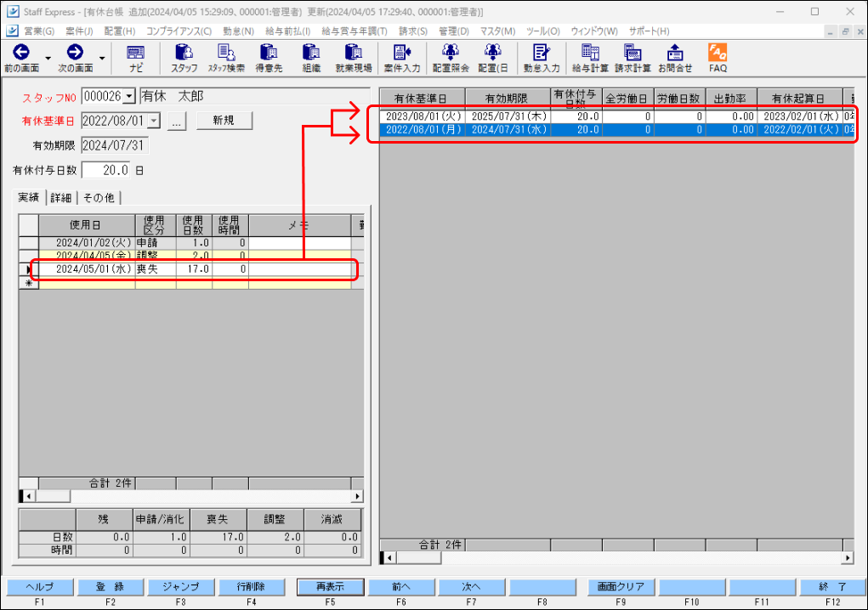Click the ヘルプ F1 button
Screen dimensions: 868x610
40,587
